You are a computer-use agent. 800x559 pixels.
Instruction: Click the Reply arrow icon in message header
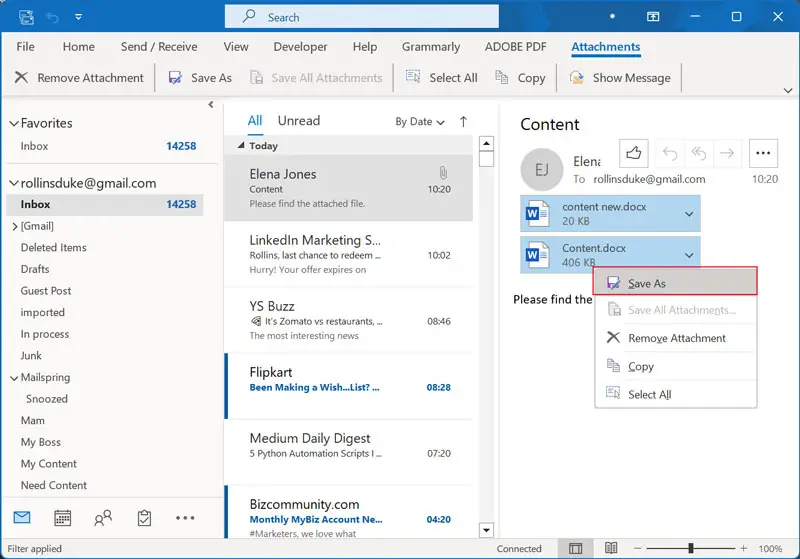click(670, 153)
